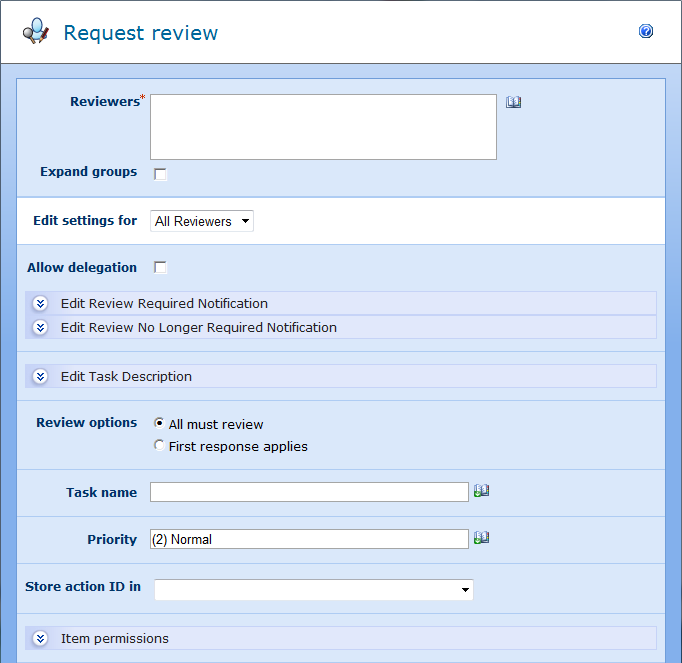Click the lookup icon next to Priority
This screenshot has height=663, width=682.
(x=481, y=538)
